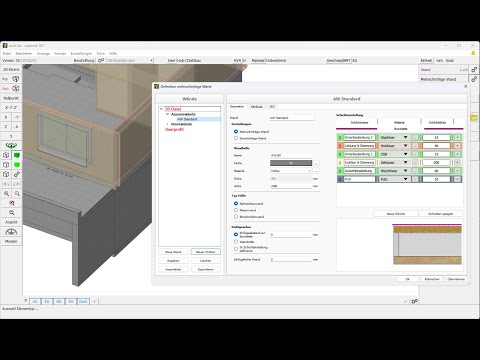This screenshot has width=480, height=360.
Task: Click the orange color handle of Holzfaser row
Action: pos(340,146)
